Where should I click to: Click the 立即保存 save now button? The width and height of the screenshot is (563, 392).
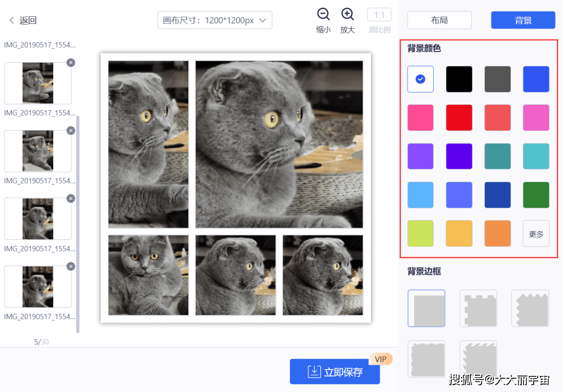(x=335, y=372)
